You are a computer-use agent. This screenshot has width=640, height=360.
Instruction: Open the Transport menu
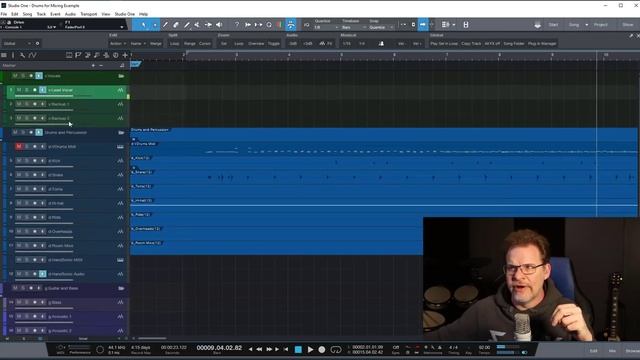pyautogui.click(x=89, y=14)
